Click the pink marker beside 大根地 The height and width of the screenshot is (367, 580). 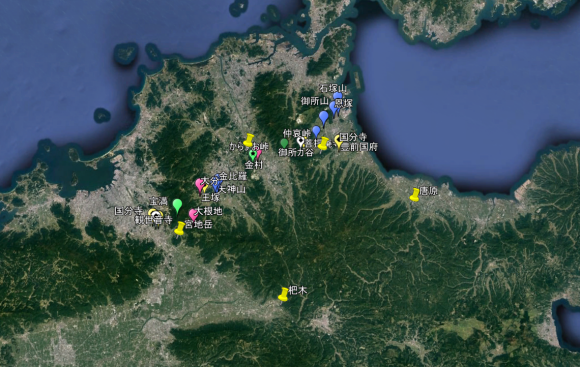pyautogui.click(x=193, y=215)
